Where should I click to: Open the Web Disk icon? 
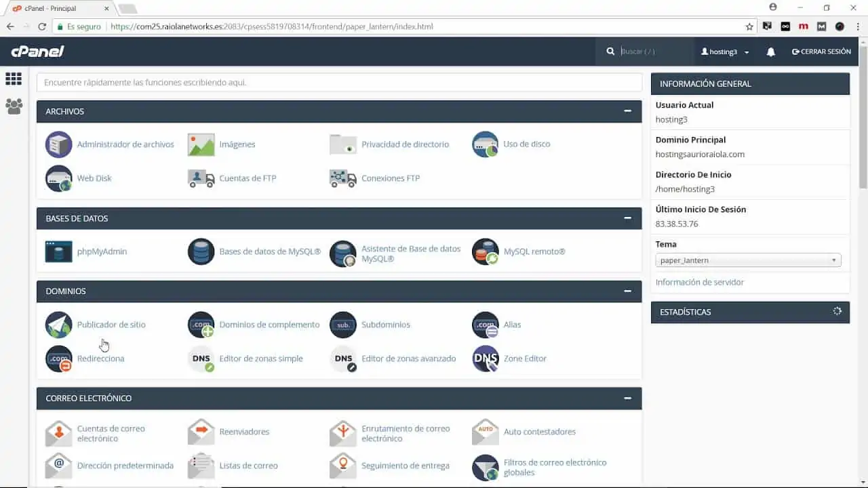pos(58,178)
